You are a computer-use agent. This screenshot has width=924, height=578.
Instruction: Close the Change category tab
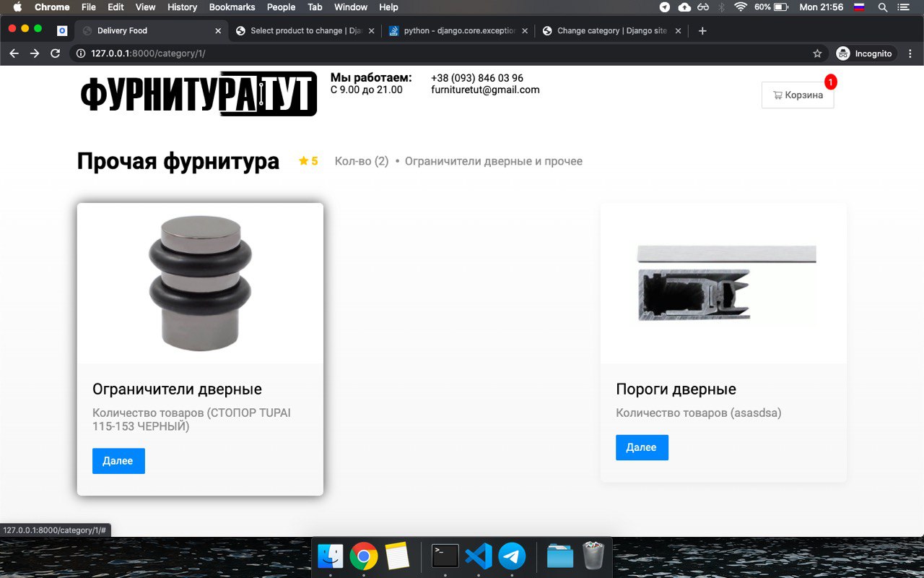(678, 31)
